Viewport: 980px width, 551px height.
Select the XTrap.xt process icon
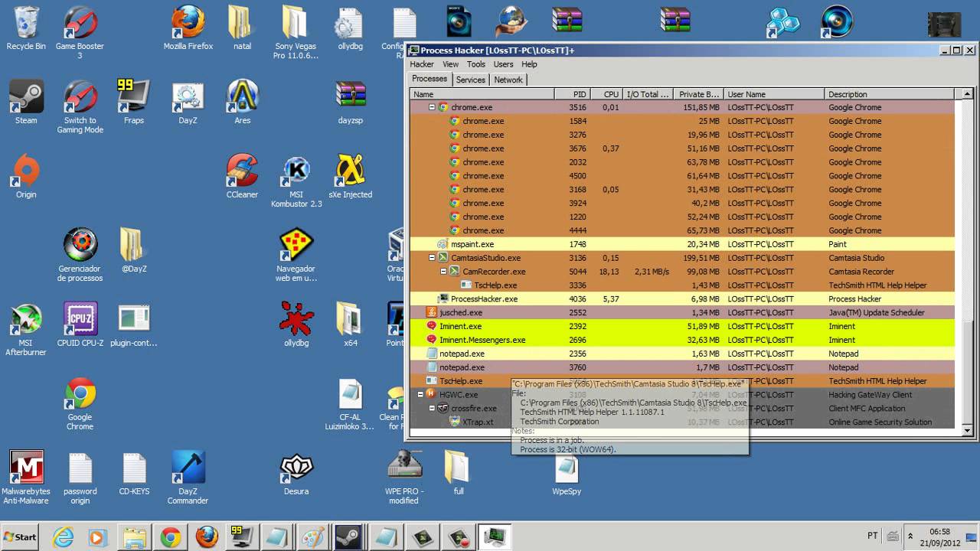455,422
